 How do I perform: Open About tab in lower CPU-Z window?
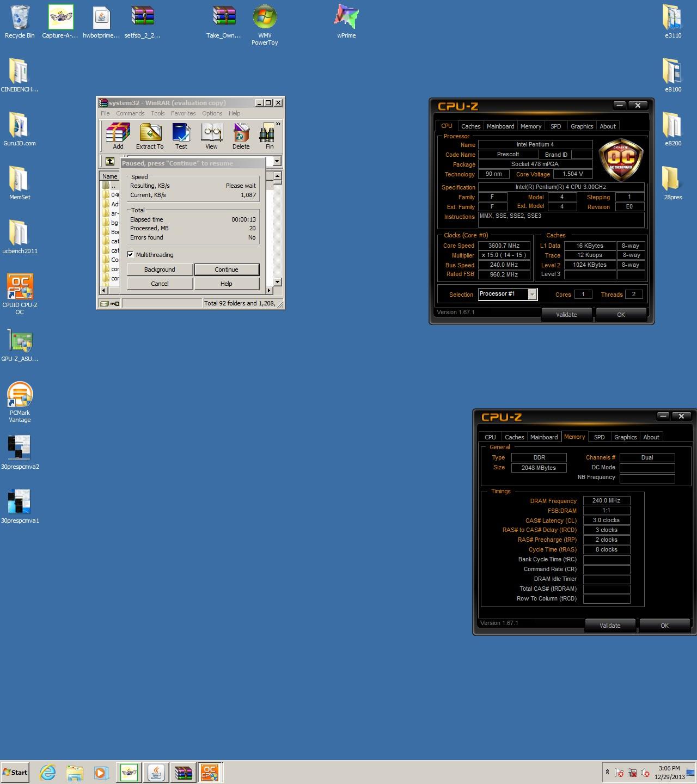tap(651, 437)
